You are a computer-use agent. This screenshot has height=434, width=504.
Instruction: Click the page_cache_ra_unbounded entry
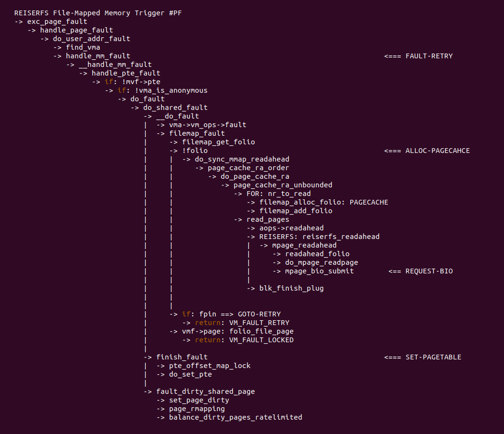[283, 185]
